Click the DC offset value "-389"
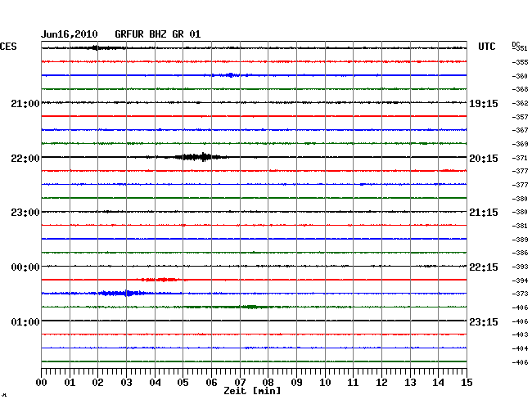This screenshot has width=532, height=404. (520, 240)
